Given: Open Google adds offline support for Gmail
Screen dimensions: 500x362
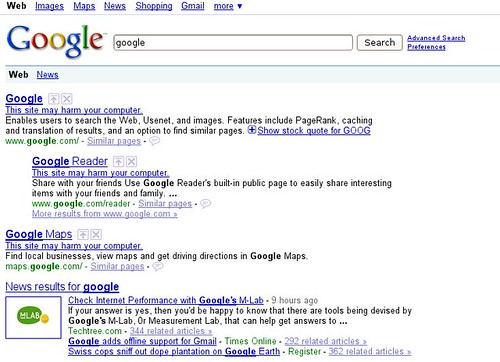Looking at the screenshot, I should [142, 341].
